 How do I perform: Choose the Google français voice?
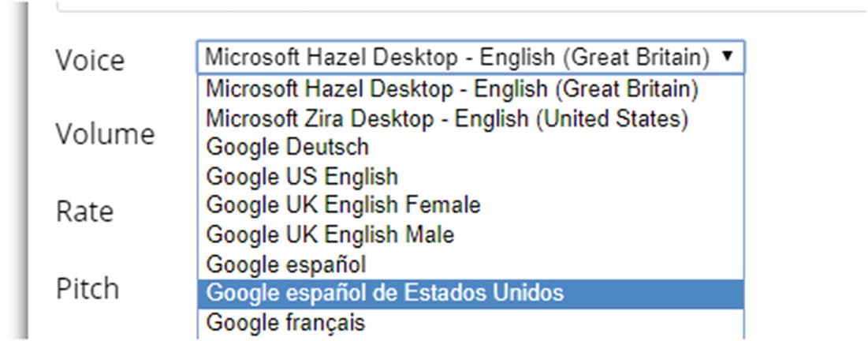click(285, 322)
